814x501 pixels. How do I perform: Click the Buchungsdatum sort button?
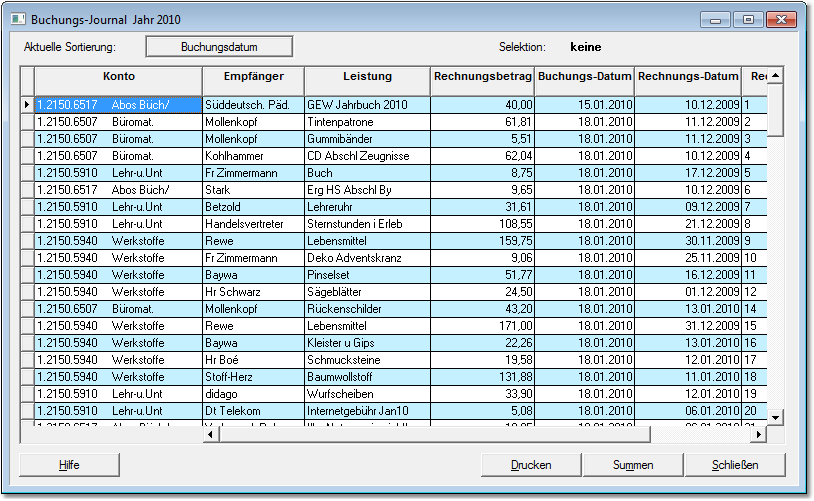point(219,46)
